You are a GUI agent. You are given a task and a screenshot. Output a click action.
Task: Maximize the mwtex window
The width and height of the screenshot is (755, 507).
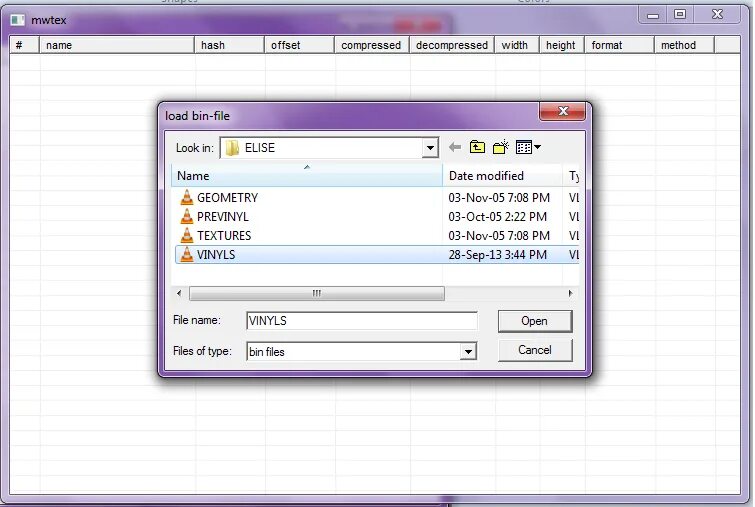680,14
